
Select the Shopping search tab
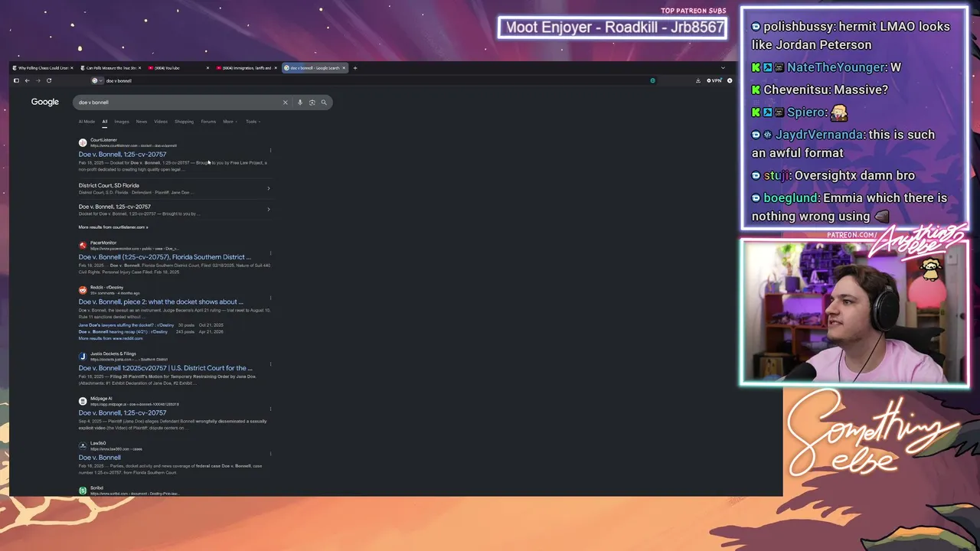point(184,122)
